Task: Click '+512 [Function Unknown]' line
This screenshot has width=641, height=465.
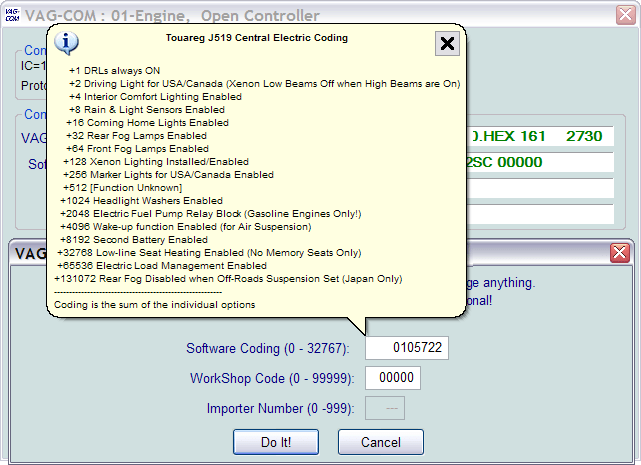Action: (x=123, y=188)
